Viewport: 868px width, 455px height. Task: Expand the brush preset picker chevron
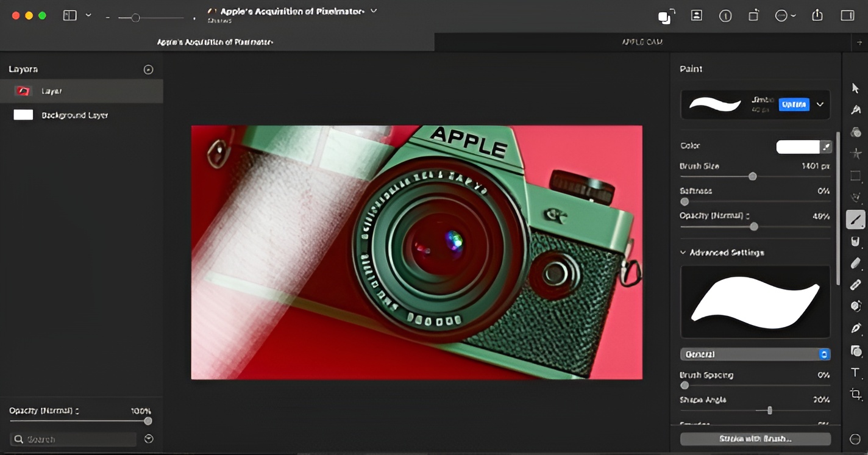pos(820,104)
